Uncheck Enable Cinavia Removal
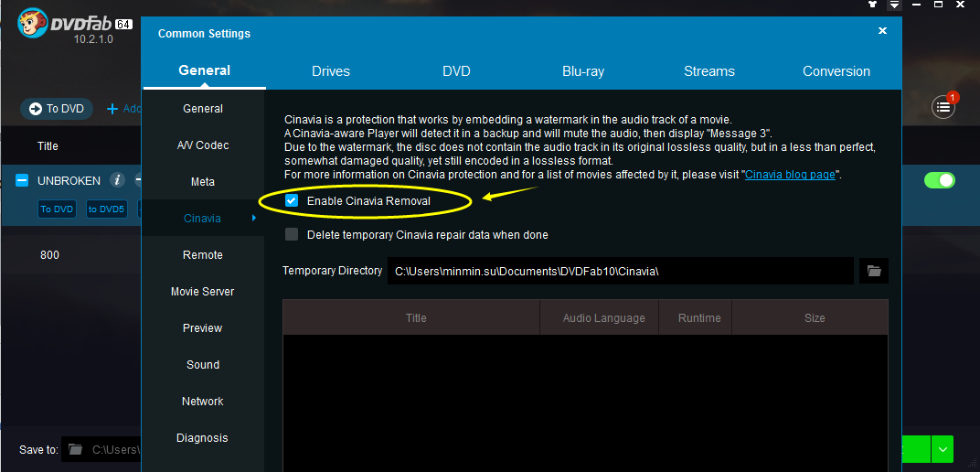Screen dimensions: 980x472 292,200
